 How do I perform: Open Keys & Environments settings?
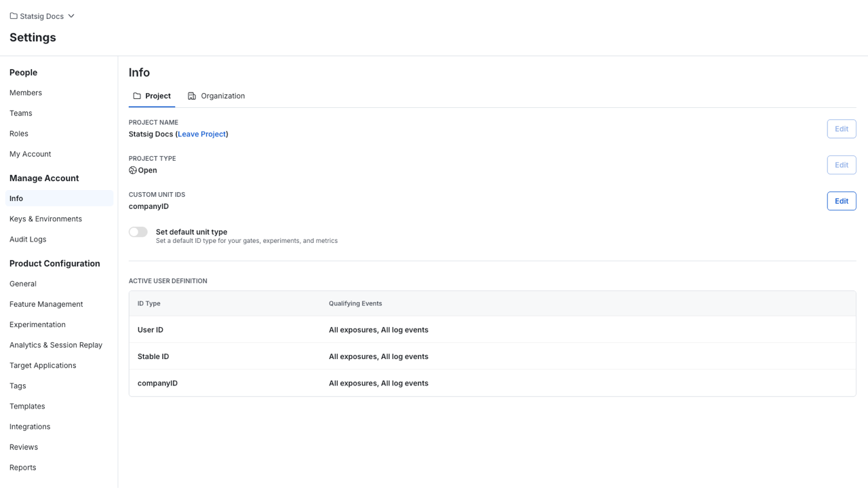(45, 219)
